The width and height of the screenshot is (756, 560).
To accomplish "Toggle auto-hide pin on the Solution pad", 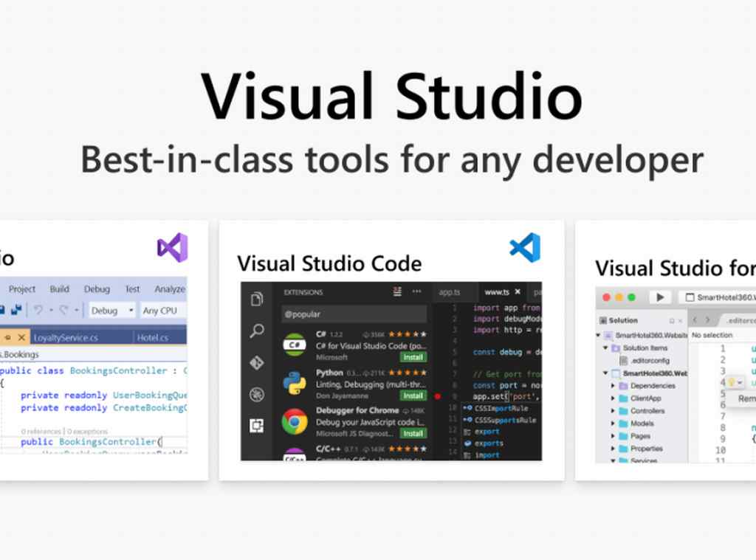I will click(x=672, y=320).
